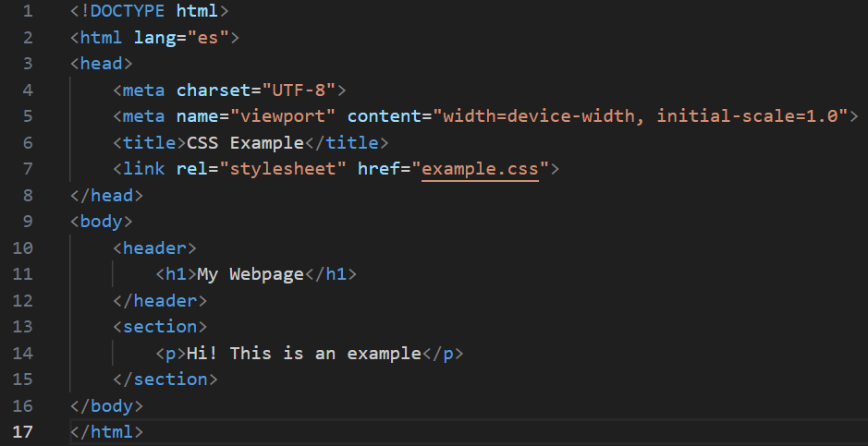The width and height of the screenshot is (868, 446).
Task: Click the rel attribute name
Action: (192, 169)
